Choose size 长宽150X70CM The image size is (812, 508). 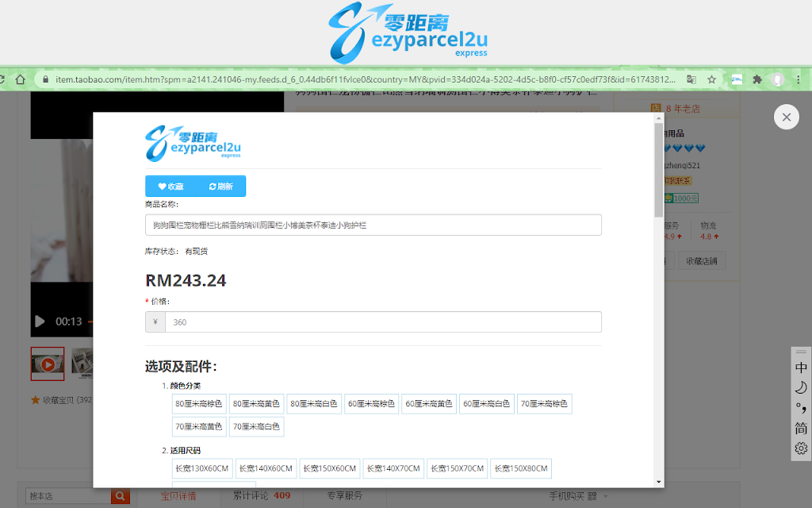[458, 468]
